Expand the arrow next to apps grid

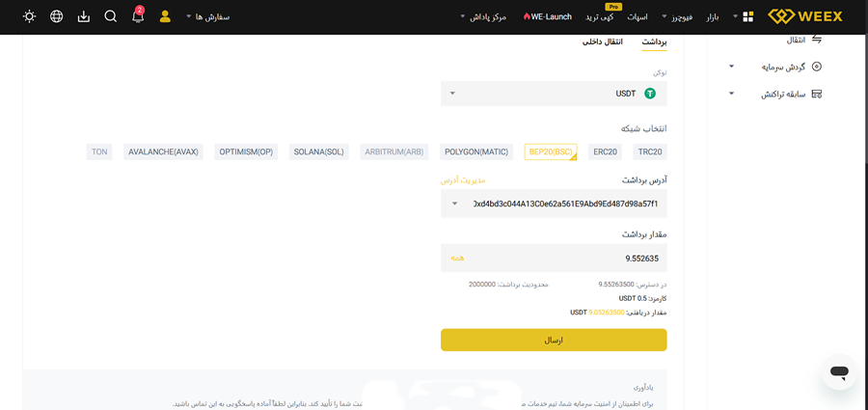pos(736,16)
